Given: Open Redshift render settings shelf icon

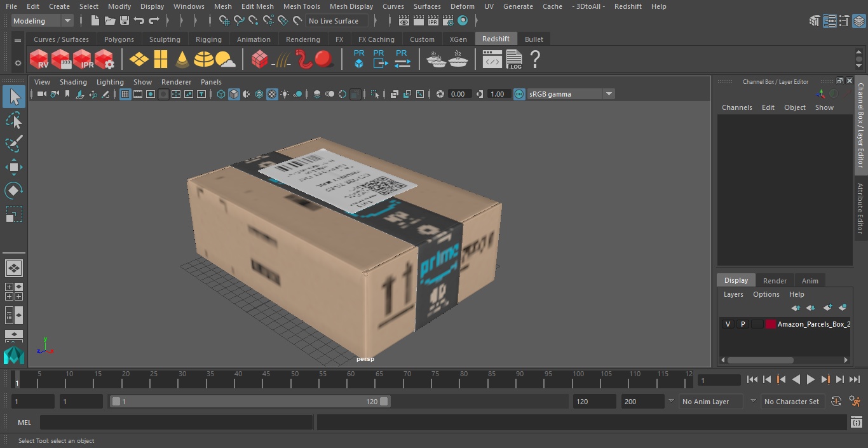Looking at the screenshot, I should (x=104, y=60).
